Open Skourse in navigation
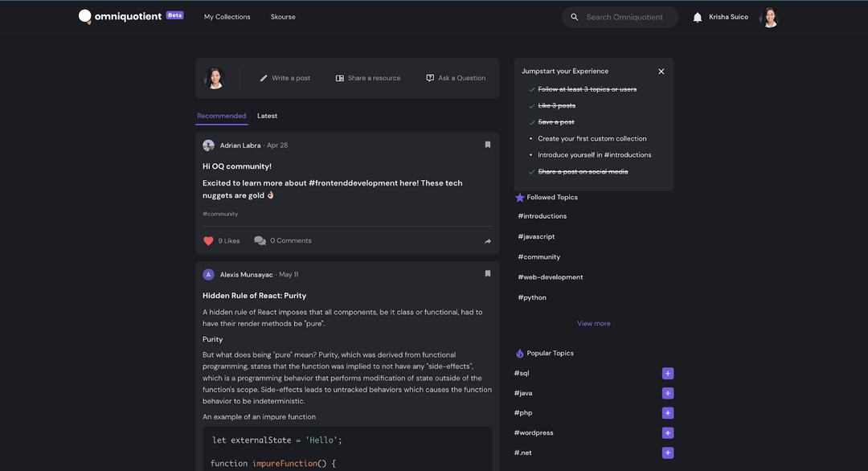This screenshot has width=868, height=471. [283, 17]
